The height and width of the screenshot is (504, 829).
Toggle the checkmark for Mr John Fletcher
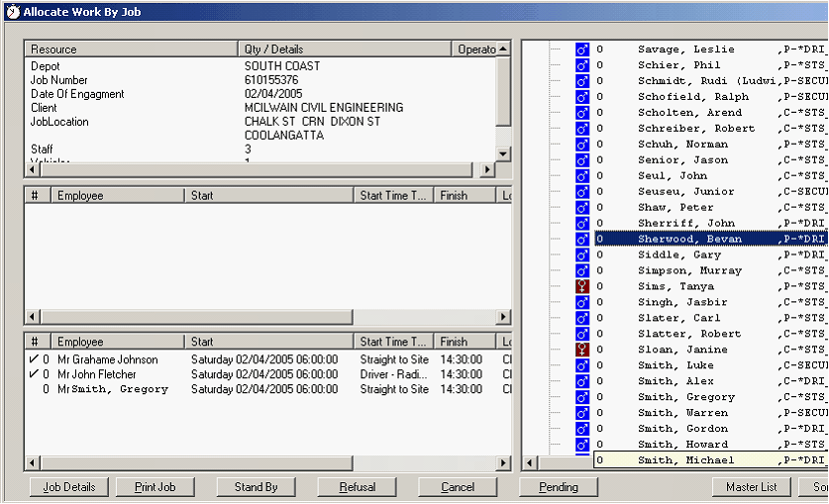coord(35,375)
